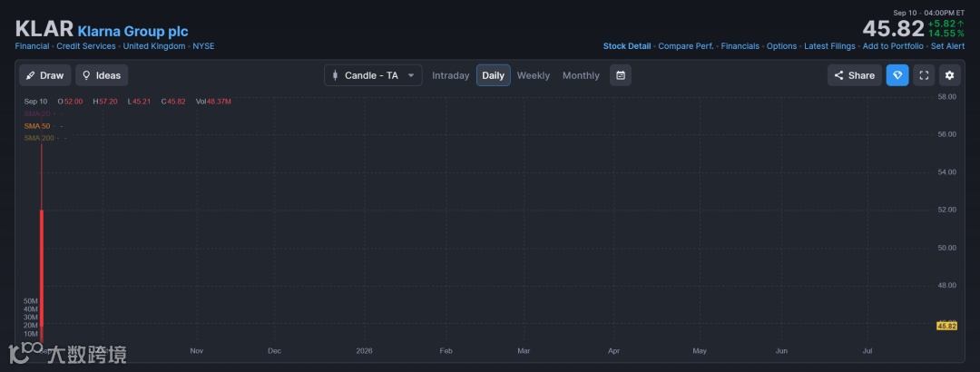
Task: Open Compare Perf. link
Action: tap(686, 46)
